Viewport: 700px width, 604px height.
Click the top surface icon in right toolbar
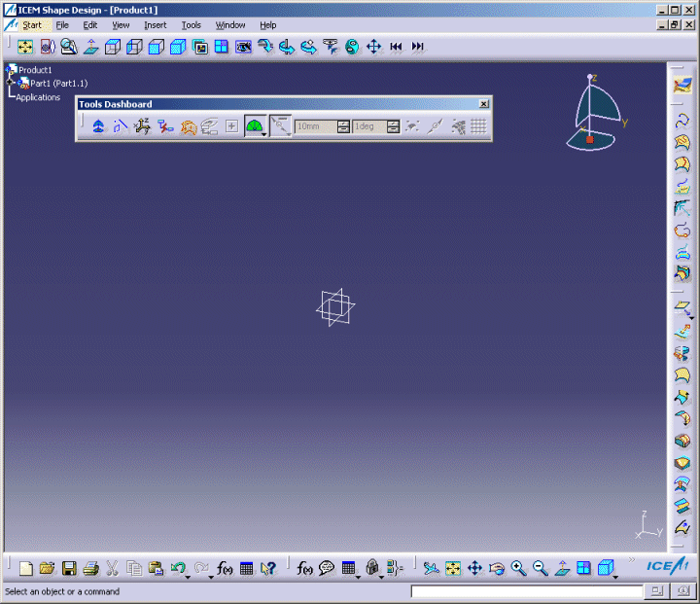click(682, 84)
